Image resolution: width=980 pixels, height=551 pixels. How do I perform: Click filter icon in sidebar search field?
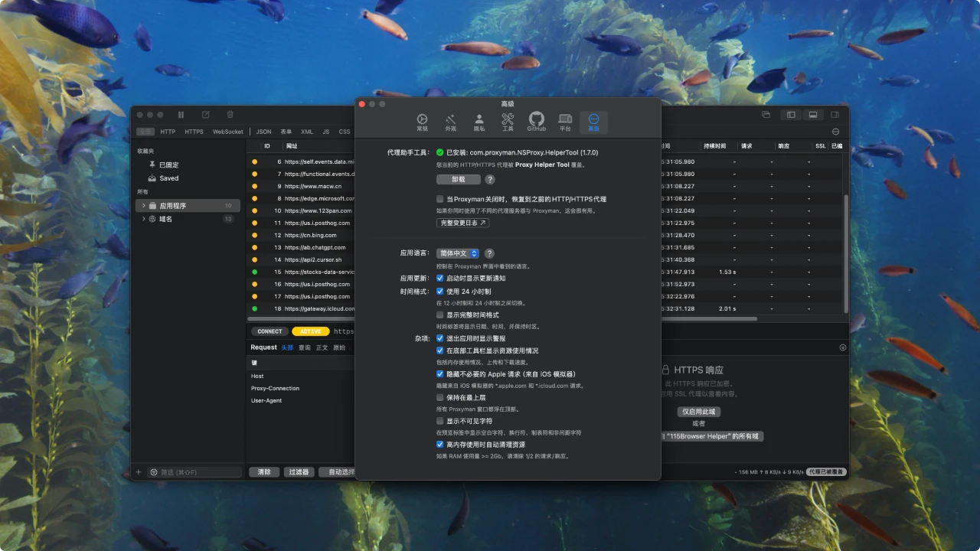pos(154,472)
